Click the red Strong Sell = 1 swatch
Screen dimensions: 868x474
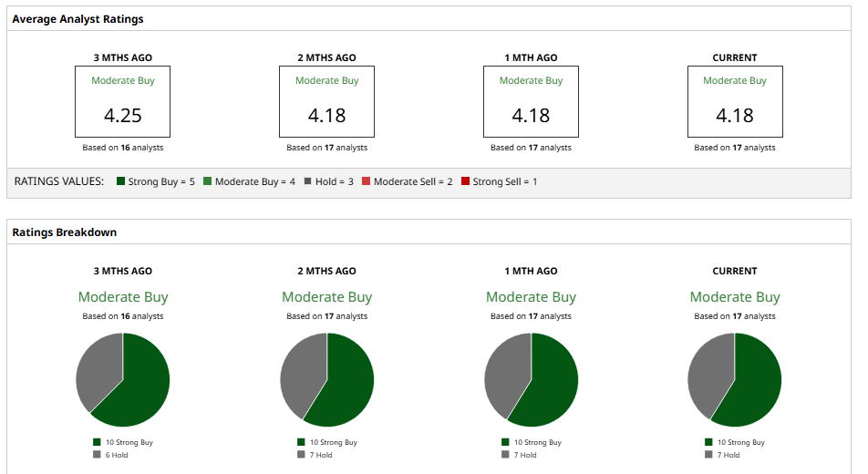pos(465,181)
